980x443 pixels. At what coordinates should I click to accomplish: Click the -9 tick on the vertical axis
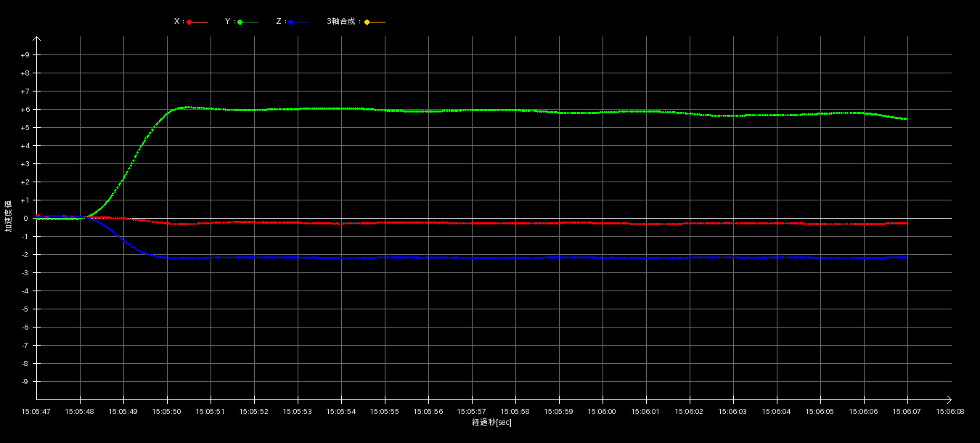(25, 382)
